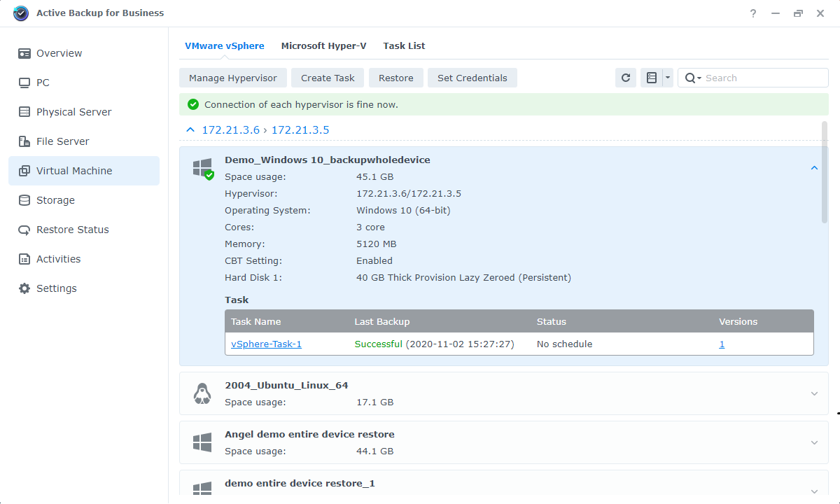
Task: Open the Task List tab
Action: click(x=404, y=45)
